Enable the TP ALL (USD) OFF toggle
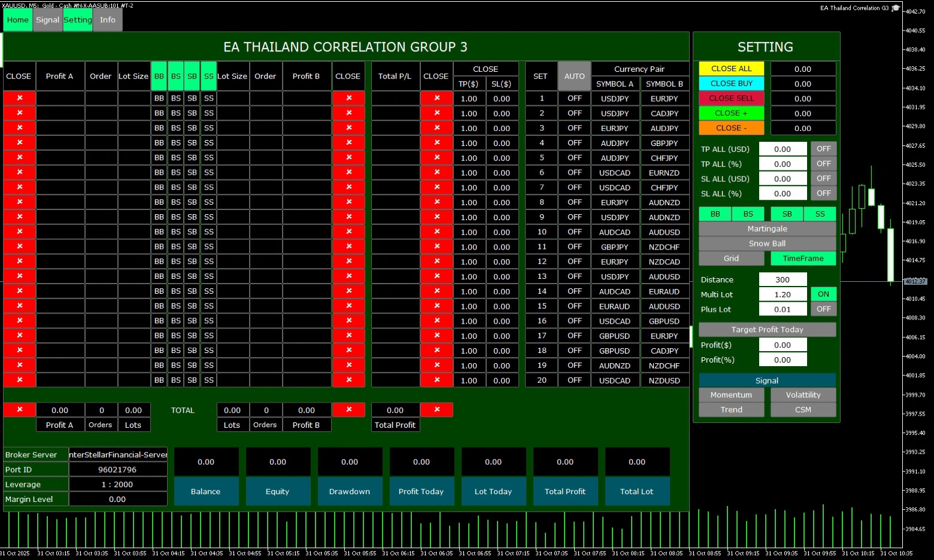 (823, 149)
